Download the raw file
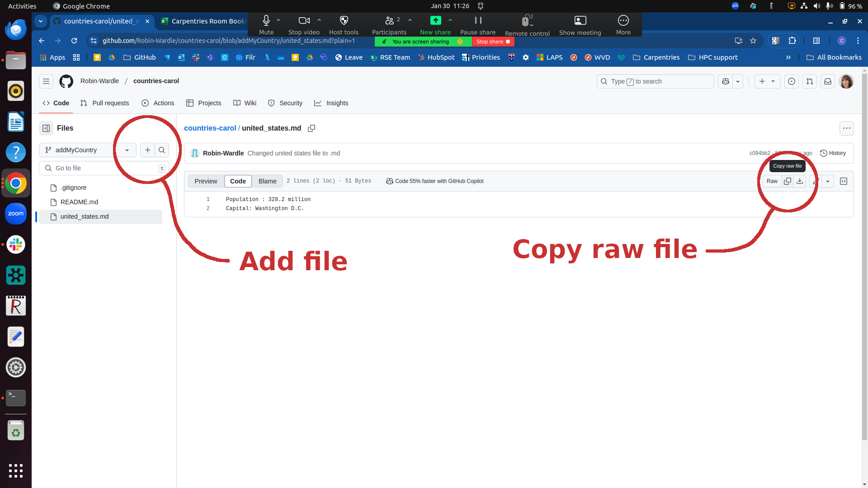 click(x=800, y=181)
